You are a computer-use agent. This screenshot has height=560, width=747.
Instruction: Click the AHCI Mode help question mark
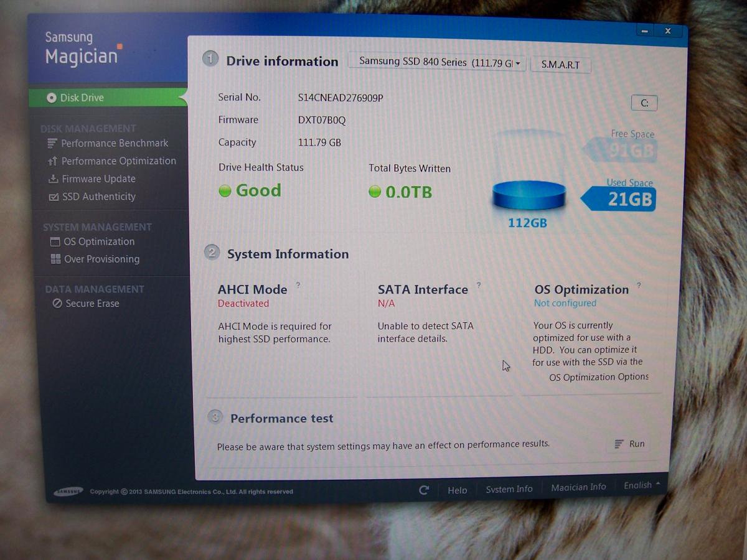coord(298,285)
